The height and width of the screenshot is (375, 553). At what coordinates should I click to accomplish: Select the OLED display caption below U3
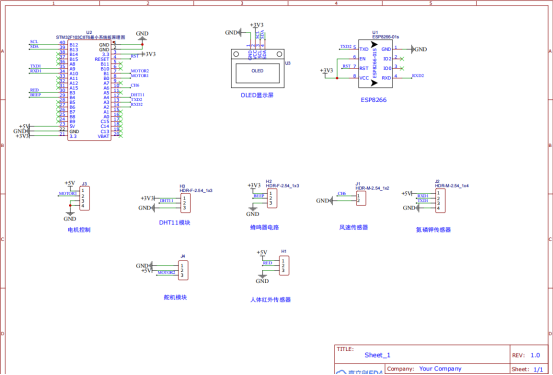pos(257,95)
